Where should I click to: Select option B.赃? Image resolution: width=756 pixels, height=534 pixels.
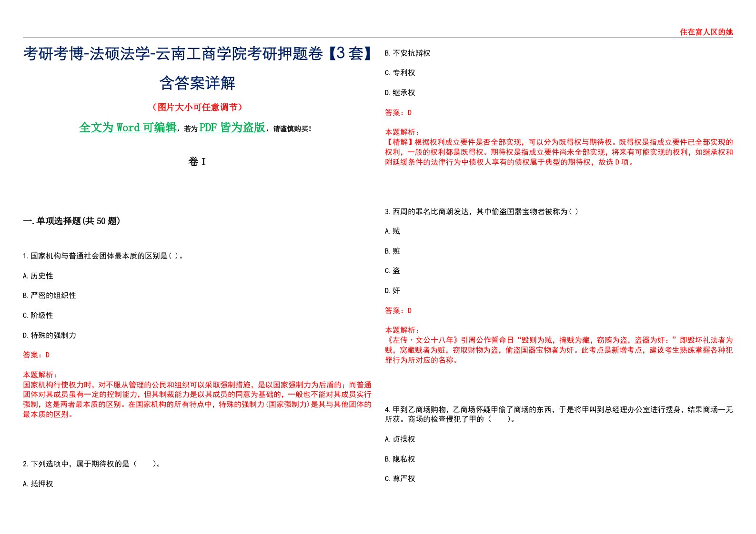point(393,251)
